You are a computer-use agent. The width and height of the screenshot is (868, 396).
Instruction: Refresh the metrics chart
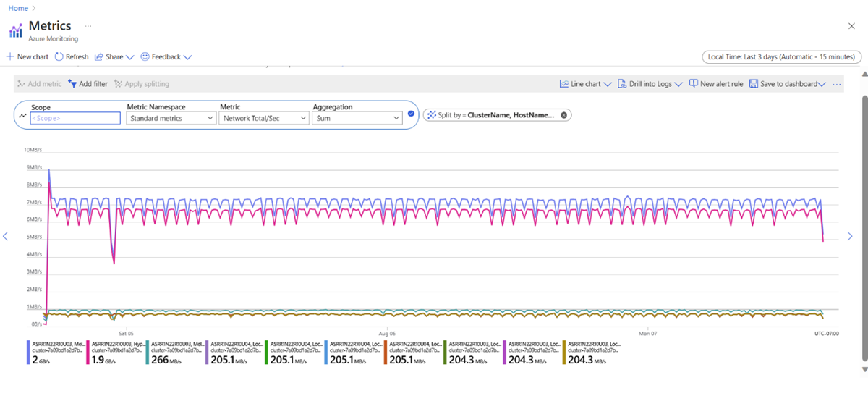click(59, 56)
